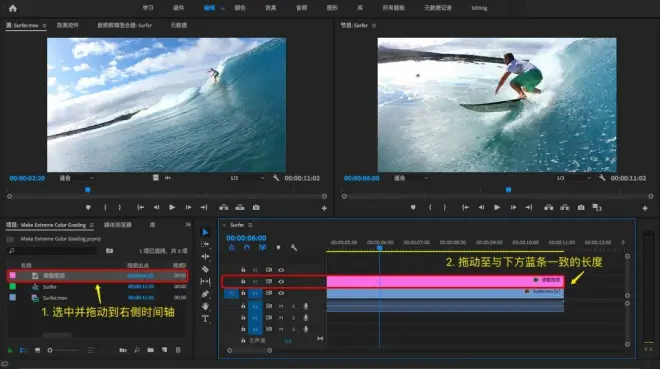Select the Selection tool arrow
Viewport: 660px width, 369px height.
coord(205,232)
